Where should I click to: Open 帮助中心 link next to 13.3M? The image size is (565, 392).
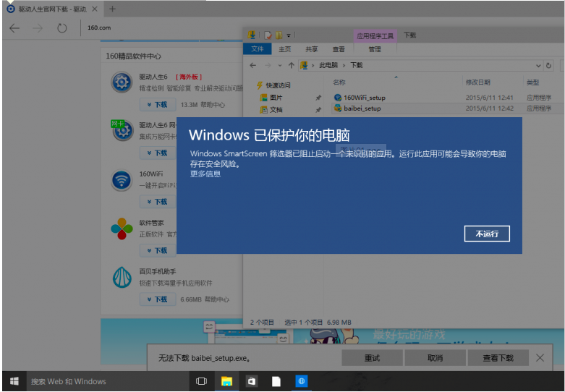[x=213, y=105]
